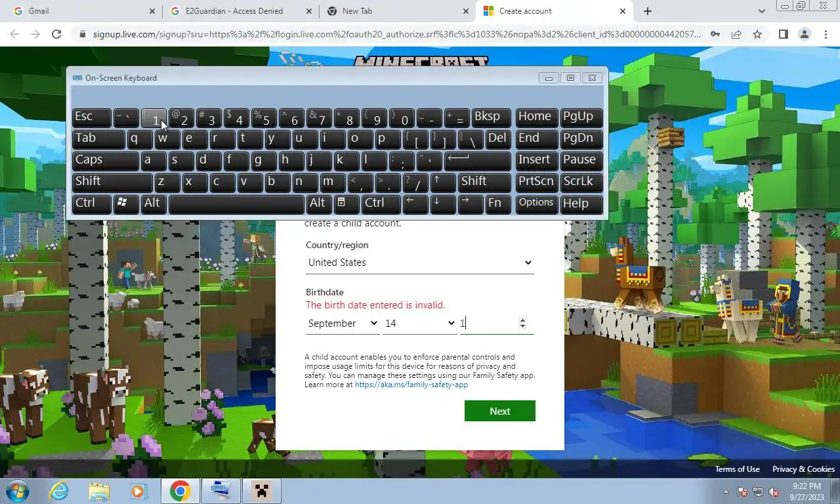
Task: Click the share page icon in address bar
Action: [736, 34]
